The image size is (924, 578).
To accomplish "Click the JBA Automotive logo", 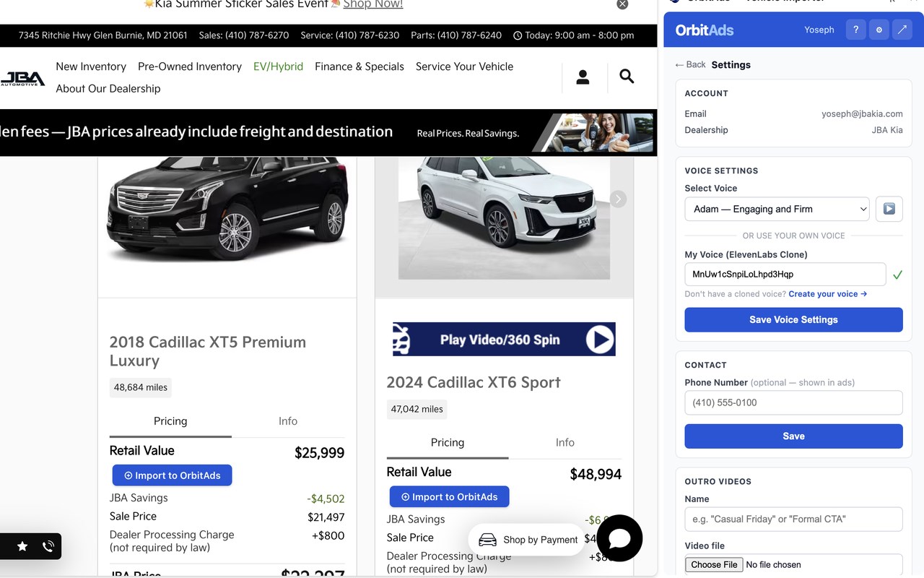I will pos(23,78).
